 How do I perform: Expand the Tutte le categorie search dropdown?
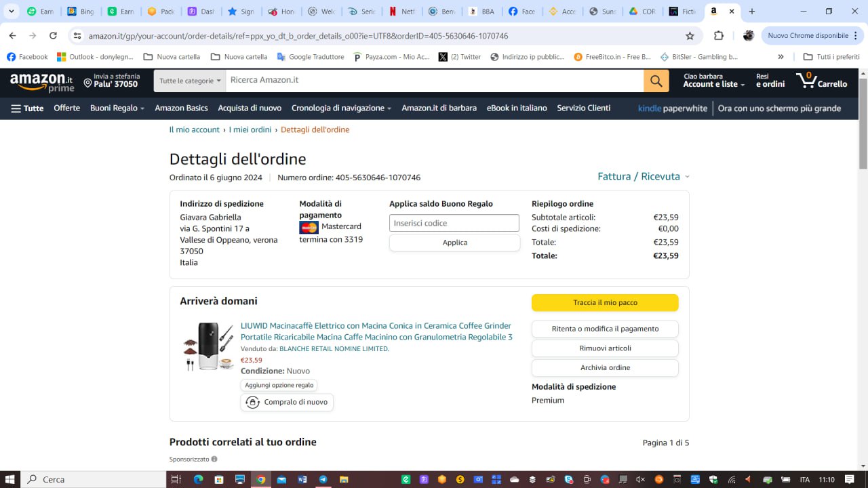click(190, 81)
